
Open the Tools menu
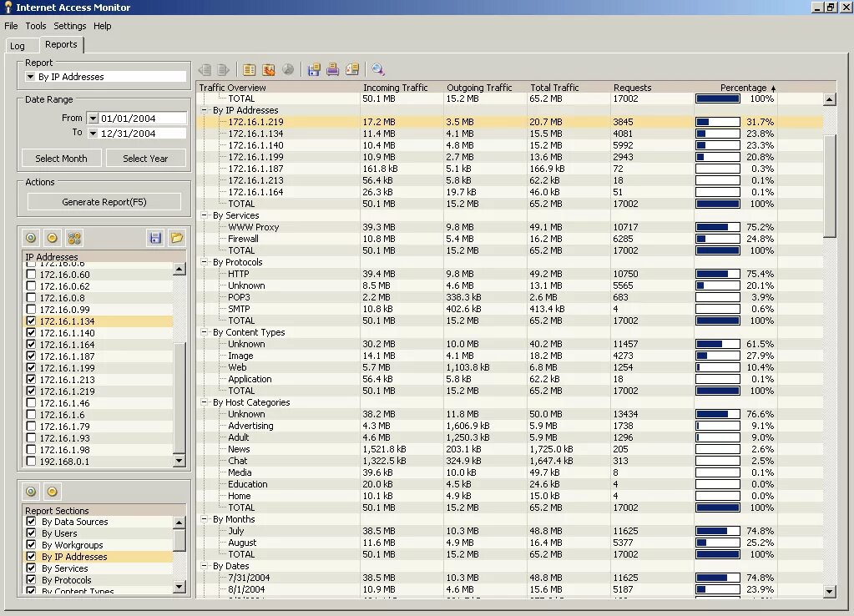click(35, 26)
